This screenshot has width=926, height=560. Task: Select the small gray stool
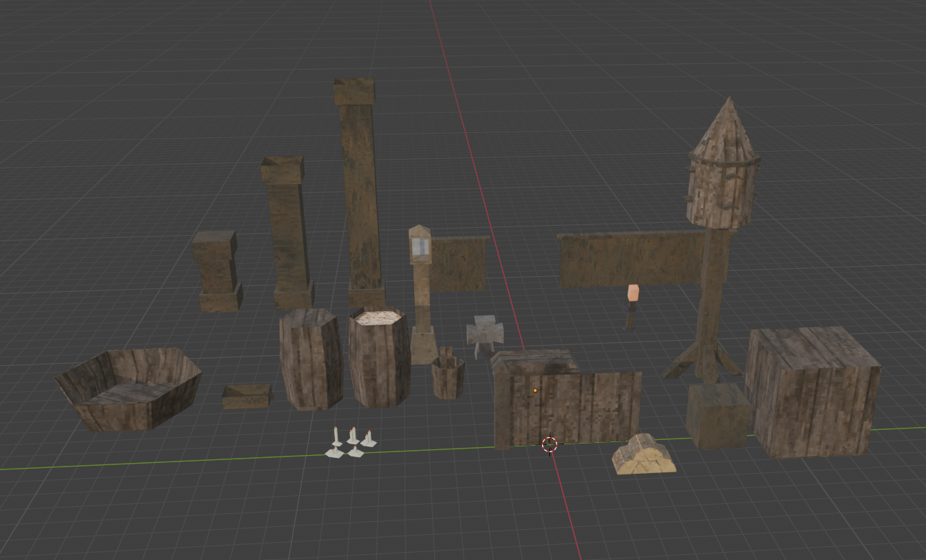(485, 336)
